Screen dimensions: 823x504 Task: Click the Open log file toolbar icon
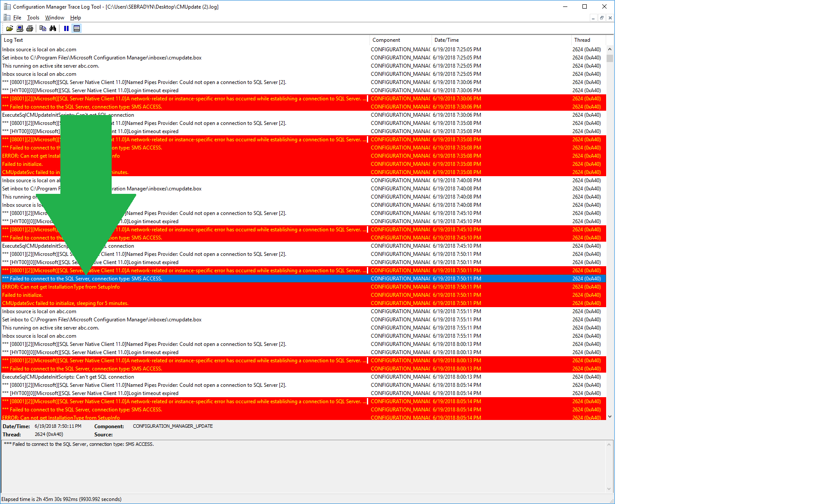[x=9, y=28]
